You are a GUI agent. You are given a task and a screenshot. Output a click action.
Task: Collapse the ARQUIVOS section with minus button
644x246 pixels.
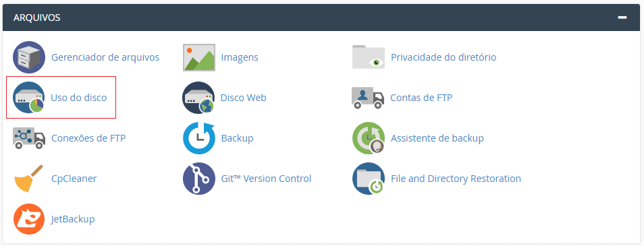pyautogui.click(x=622, y=18)
